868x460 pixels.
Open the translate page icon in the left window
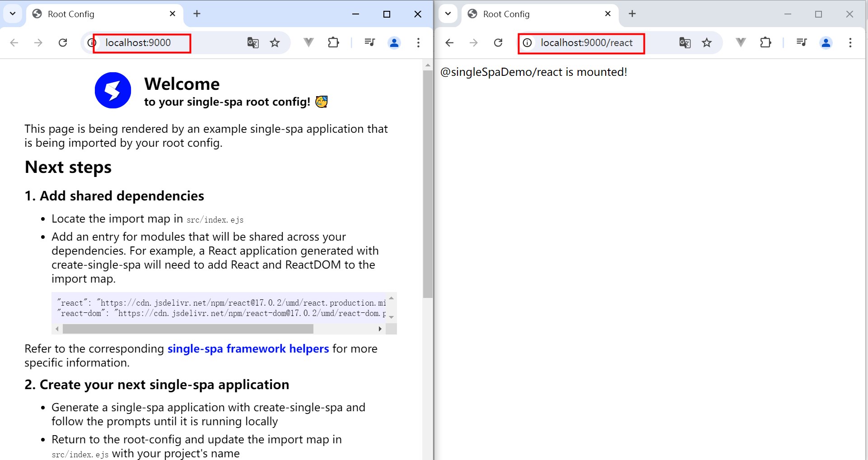[253, 42]
